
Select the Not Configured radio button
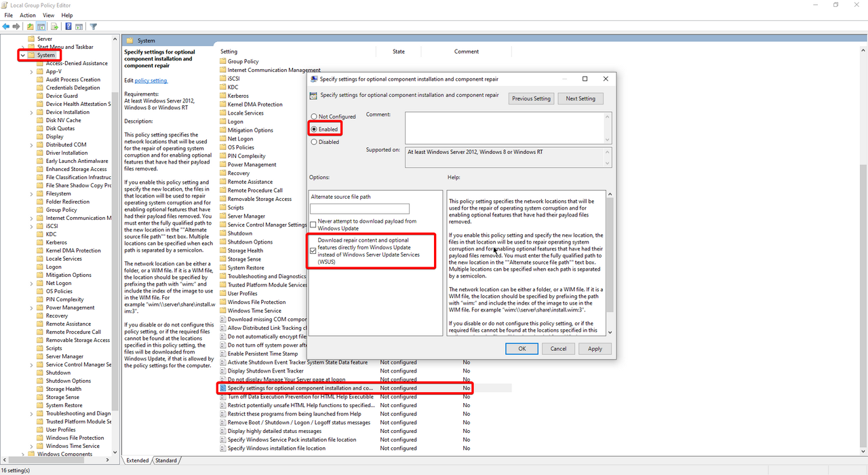point(314,117)
